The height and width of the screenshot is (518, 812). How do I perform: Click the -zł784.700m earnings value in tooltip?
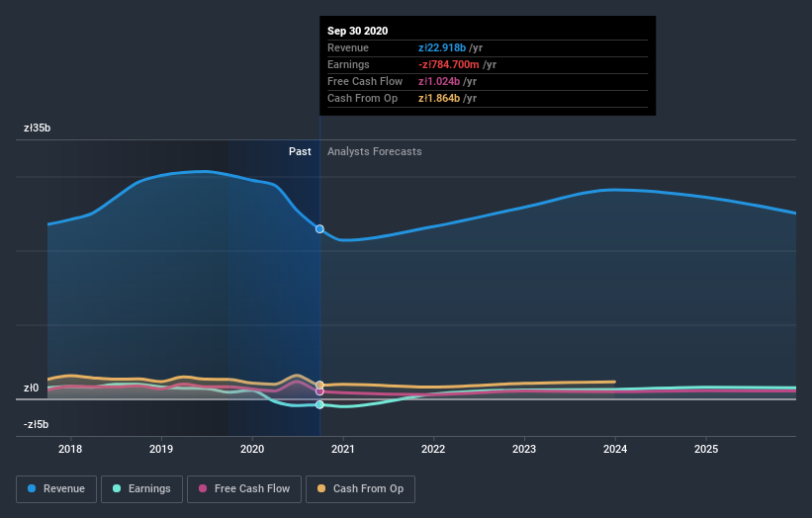(x=448, y=64)
